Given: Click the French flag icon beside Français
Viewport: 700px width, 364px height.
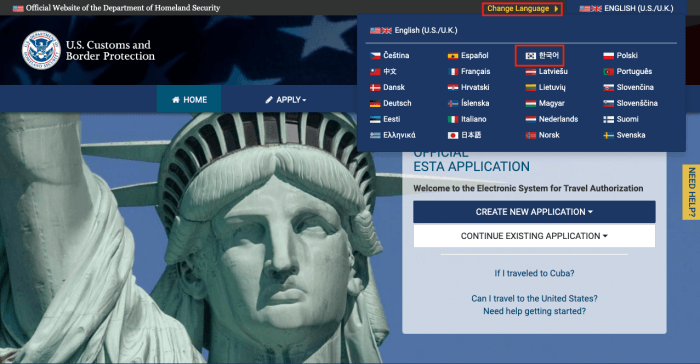Looking at the screenshot, I should point(453,71).
